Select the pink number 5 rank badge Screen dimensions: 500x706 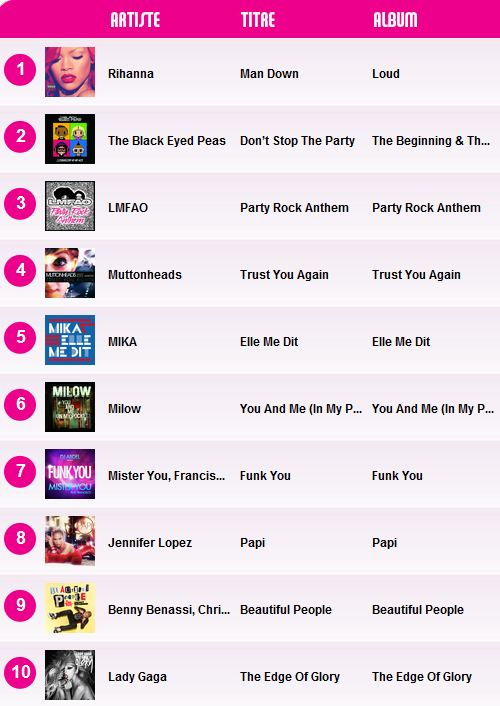click(x=20, y=337)
